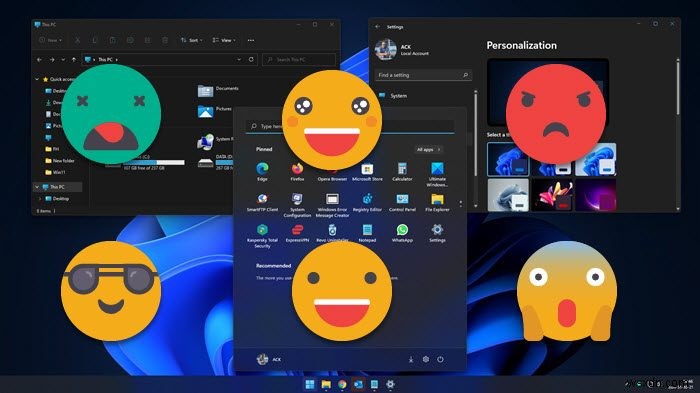This screenshot has width=700, height=393.
Task: Click Start menu pinned page dots
Action: point(461,204)
